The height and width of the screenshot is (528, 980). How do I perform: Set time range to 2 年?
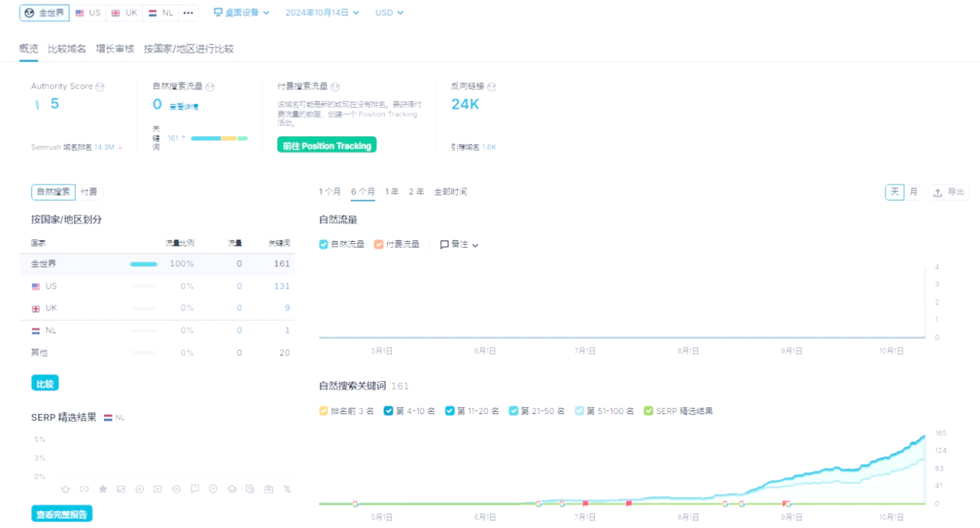click(416, 192)
